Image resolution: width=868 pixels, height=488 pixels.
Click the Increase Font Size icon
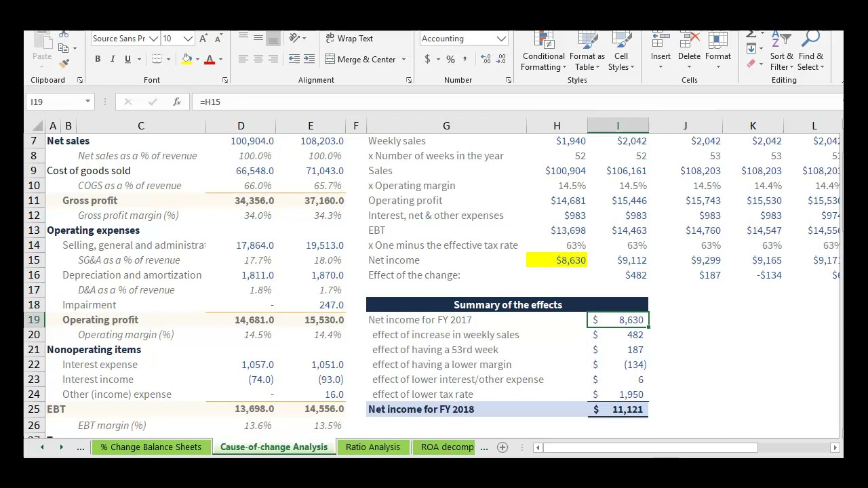(203, 39)
